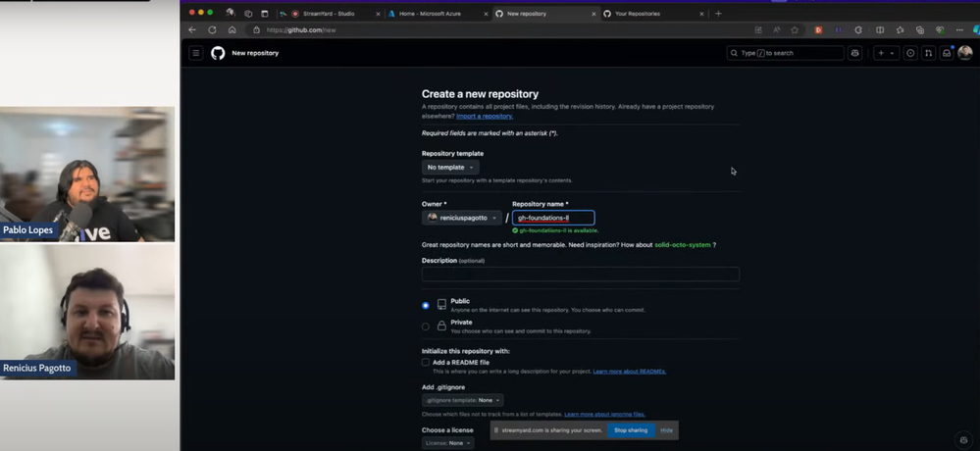
Task: Reload the page with the refresh icon
Action: pos(212,30)
